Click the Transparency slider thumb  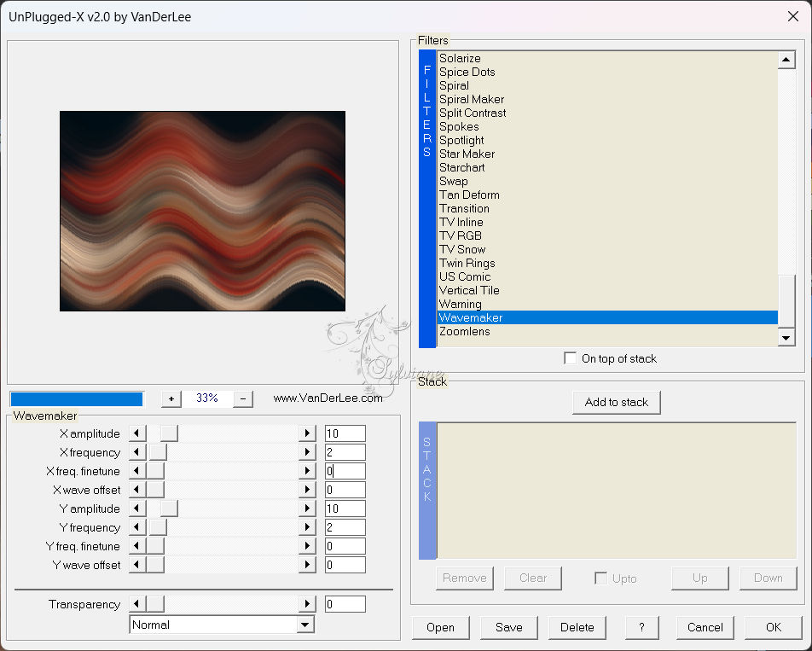tap(155, 604)
